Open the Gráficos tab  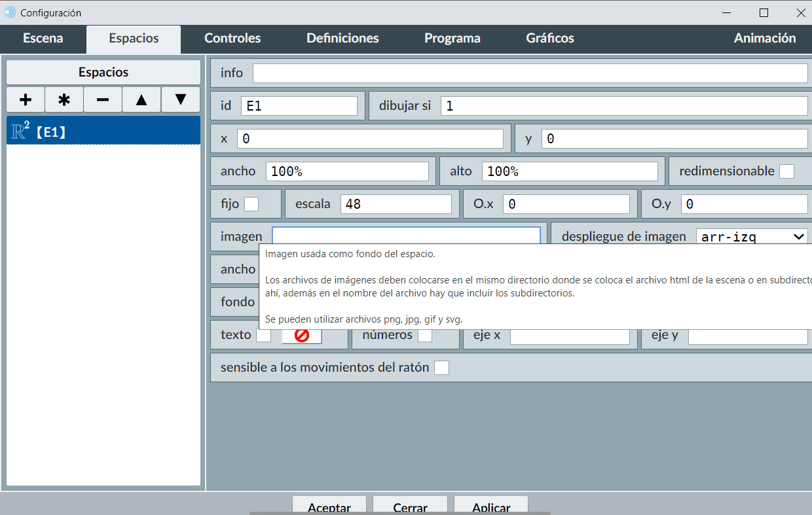point(549,39)
